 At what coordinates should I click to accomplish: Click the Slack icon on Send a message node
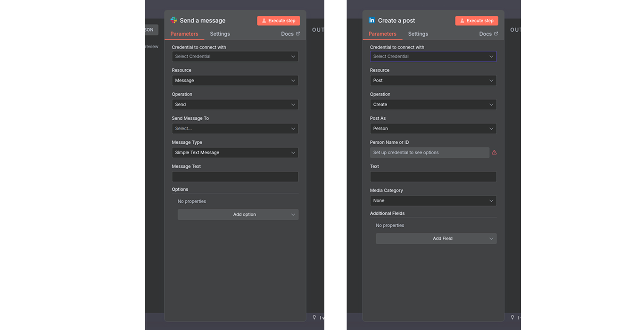coord(174,20)
